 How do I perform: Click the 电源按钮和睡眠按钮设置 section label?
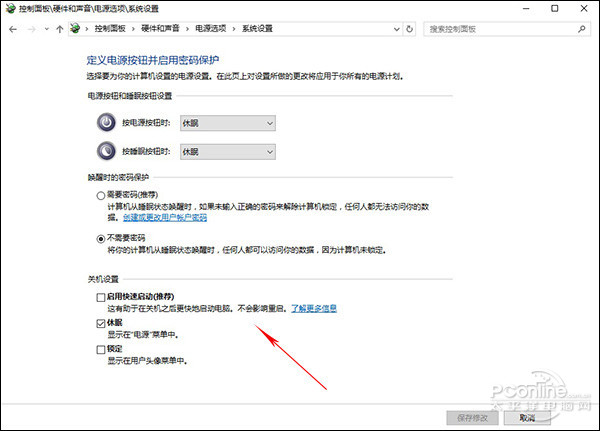[x=130, y=96]
